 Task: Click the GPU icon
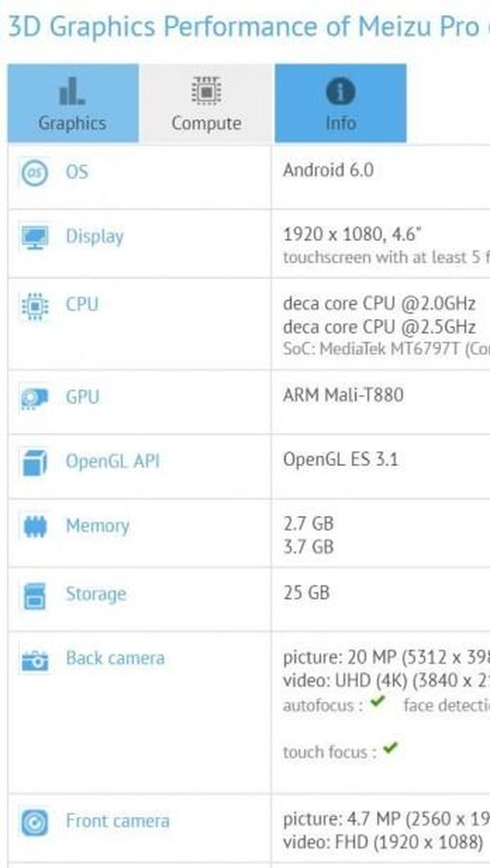pos(35,398)
